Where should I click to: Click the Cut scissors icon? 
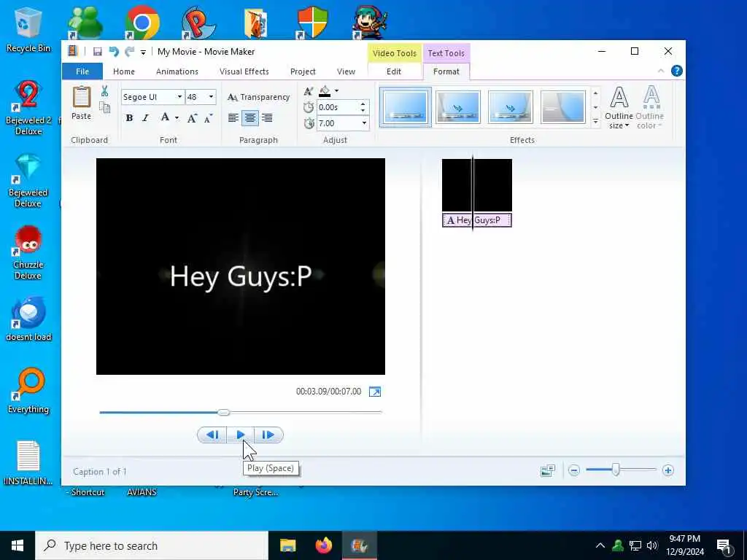[x=104, y=91]
